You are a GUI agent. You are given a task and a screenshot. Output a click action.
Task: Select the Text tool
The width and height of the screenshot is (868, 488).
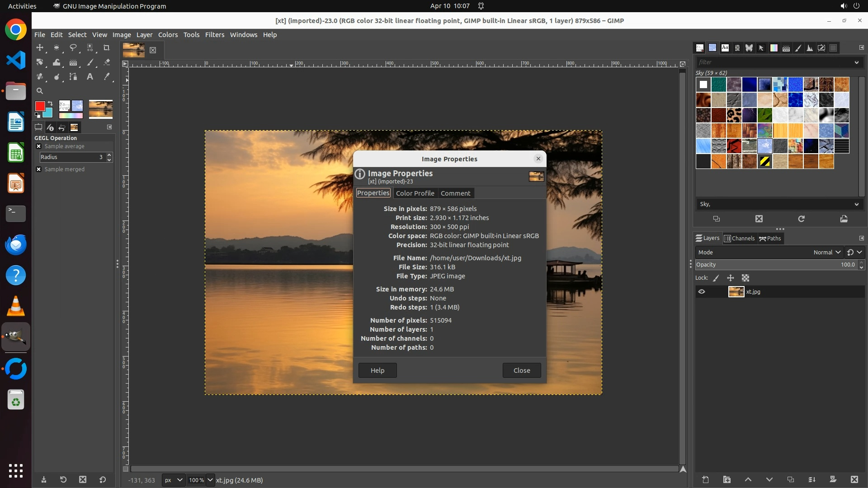(x=90, y=77)
